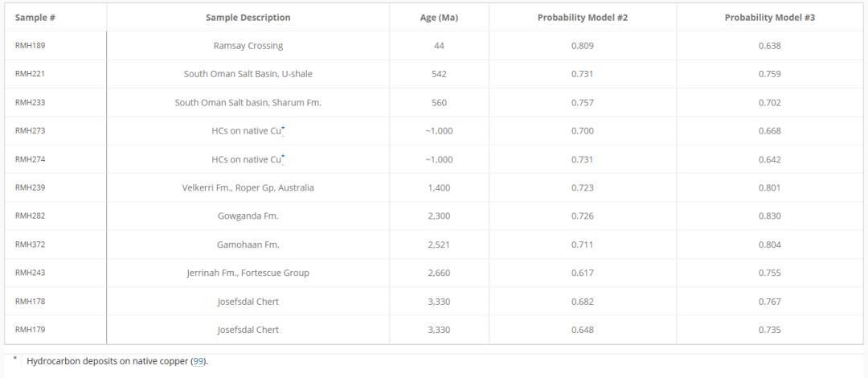Screen dimensions: 868x378
Task: Click the RMH178 sample cell
Action: (x=29, y=302)
